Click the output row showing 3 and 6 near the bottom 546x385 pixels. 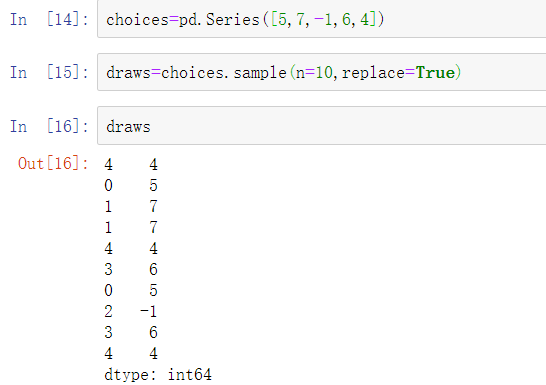tap(131, 332)
